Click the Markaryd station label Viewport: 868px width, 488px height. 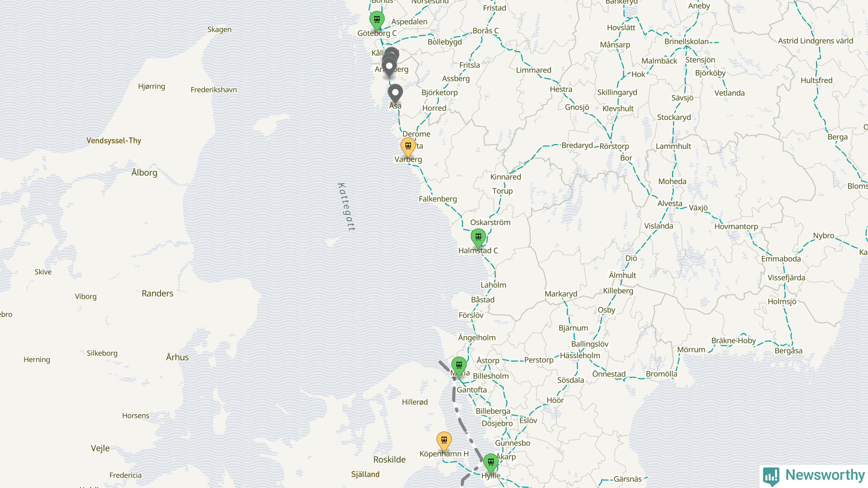pos(561,294)
